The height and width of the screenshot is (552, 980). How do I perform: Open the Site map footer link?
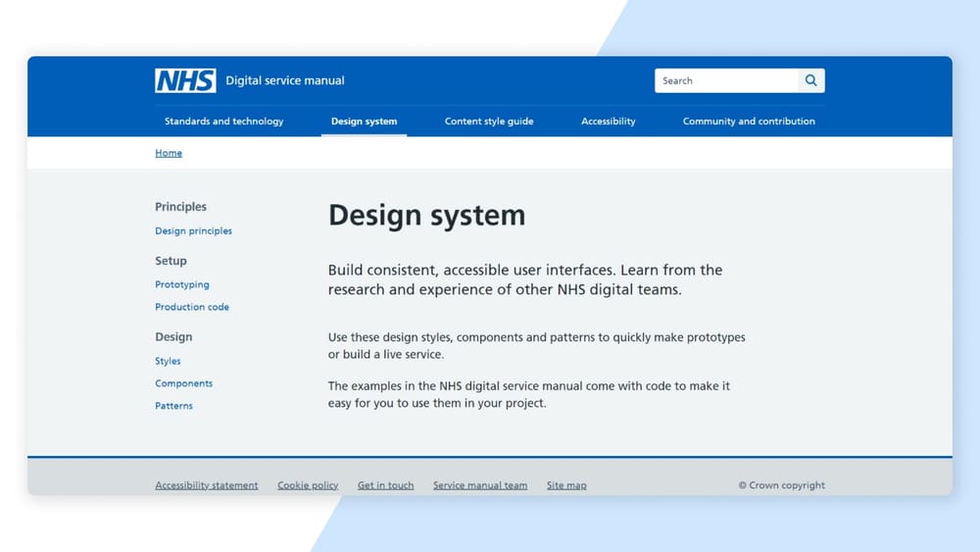566,485
